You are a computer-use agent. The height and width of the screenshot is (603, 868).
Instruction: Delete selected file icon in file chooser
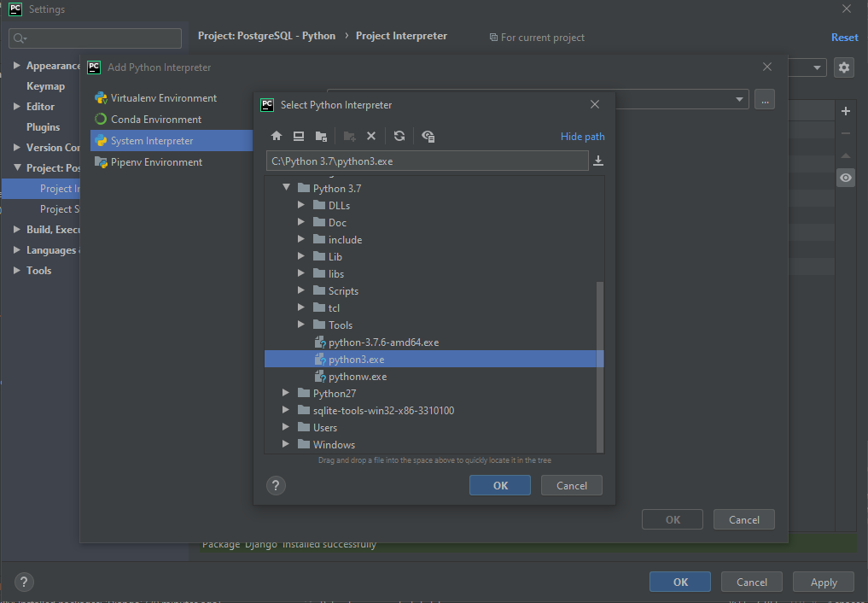coord(371,136)
